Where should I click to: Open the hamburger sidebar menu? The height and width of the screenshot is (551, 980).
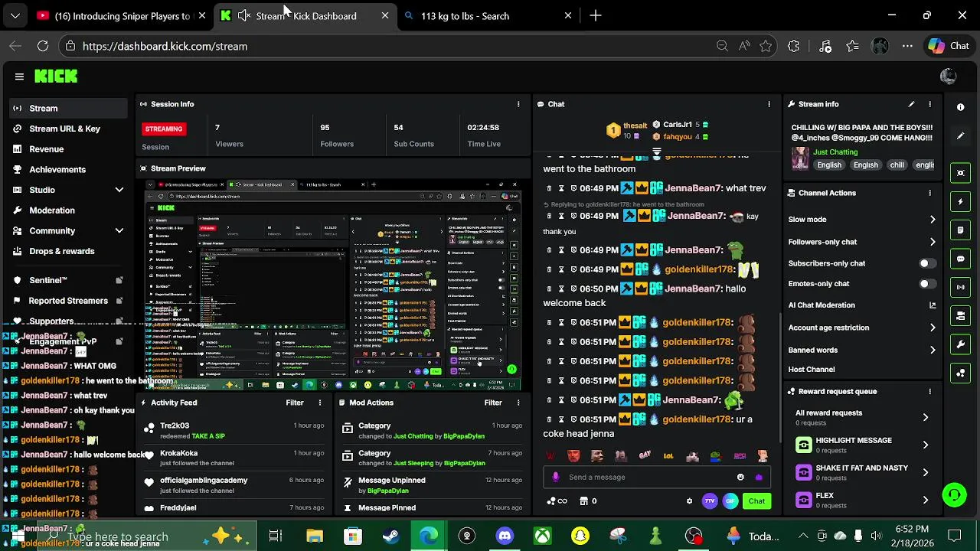tap(19, 77)
